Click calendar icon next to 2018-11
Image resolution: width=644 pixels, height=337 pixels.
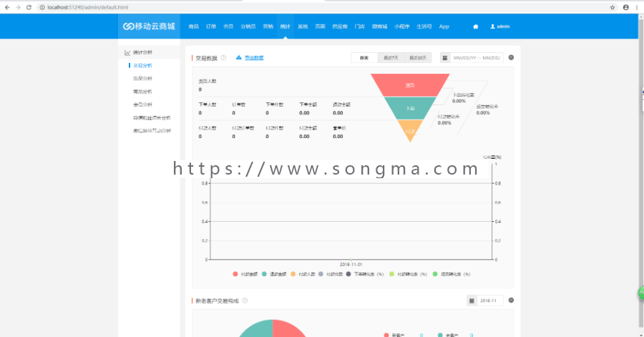pyautogui.click(x=472, y=301)
